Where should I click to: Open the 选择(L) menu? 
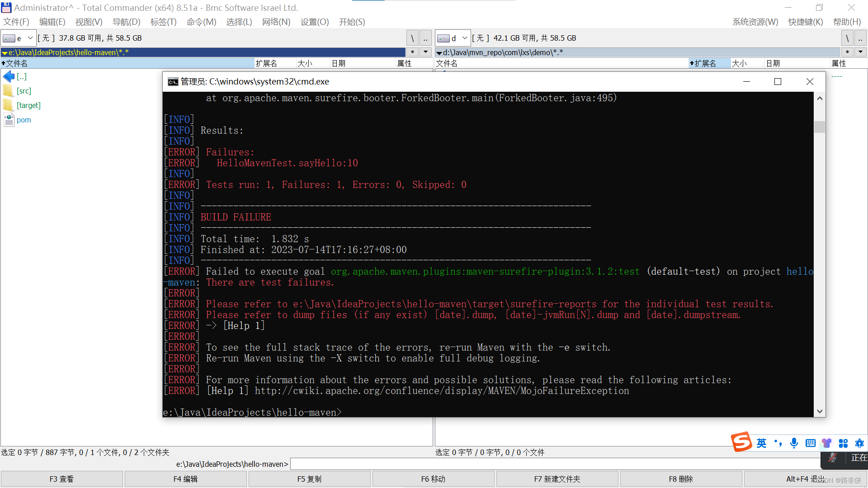[x=239, y=22]
